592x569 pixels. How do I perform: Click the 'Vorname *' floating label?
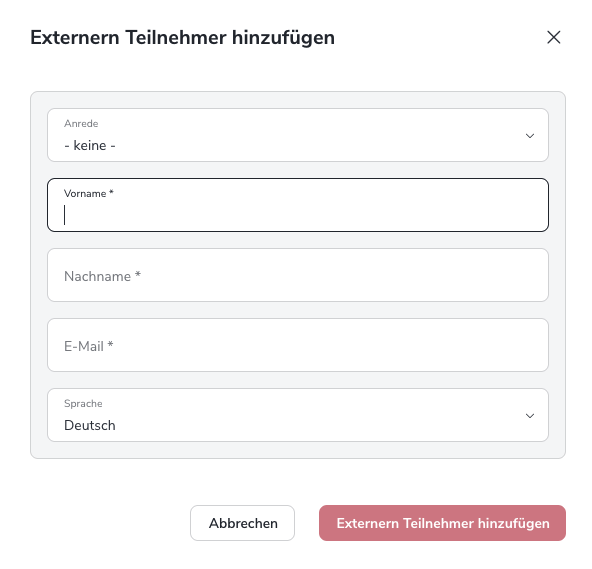[x=89, y=193]
